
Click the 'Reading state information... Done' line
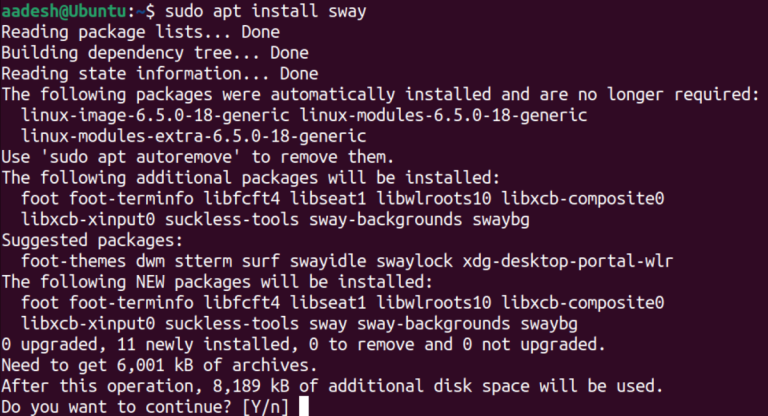(160, 74)
